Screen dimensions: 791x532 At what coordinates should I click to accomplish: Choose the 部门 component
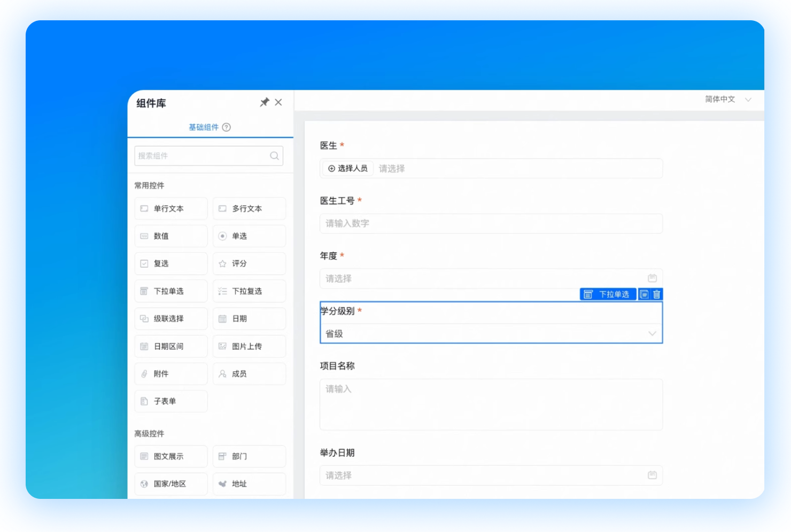pos(249,457)
